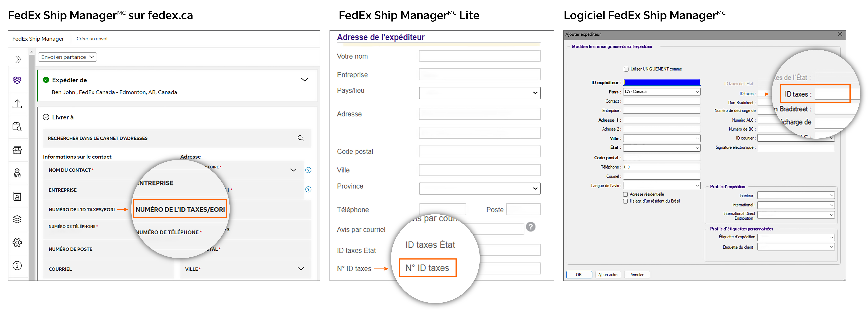Click the Adresse 1 field in software dialog
868x313 pixels.
coord(662,120)
